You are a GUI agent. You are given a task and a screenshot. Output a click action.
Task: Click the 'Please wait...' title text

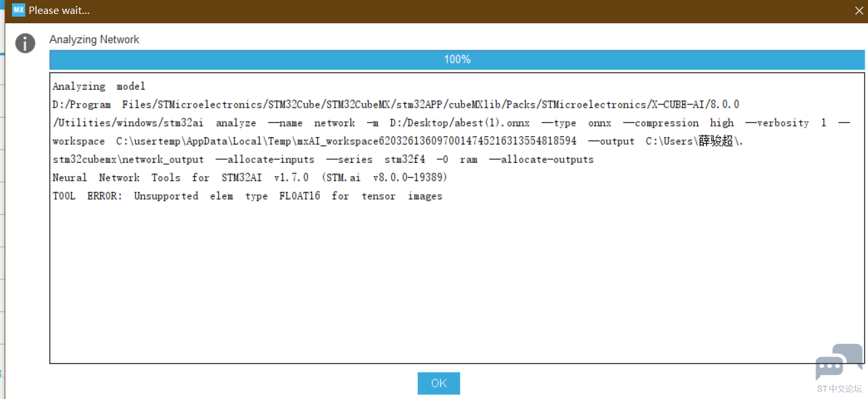(x=59, y=11)
